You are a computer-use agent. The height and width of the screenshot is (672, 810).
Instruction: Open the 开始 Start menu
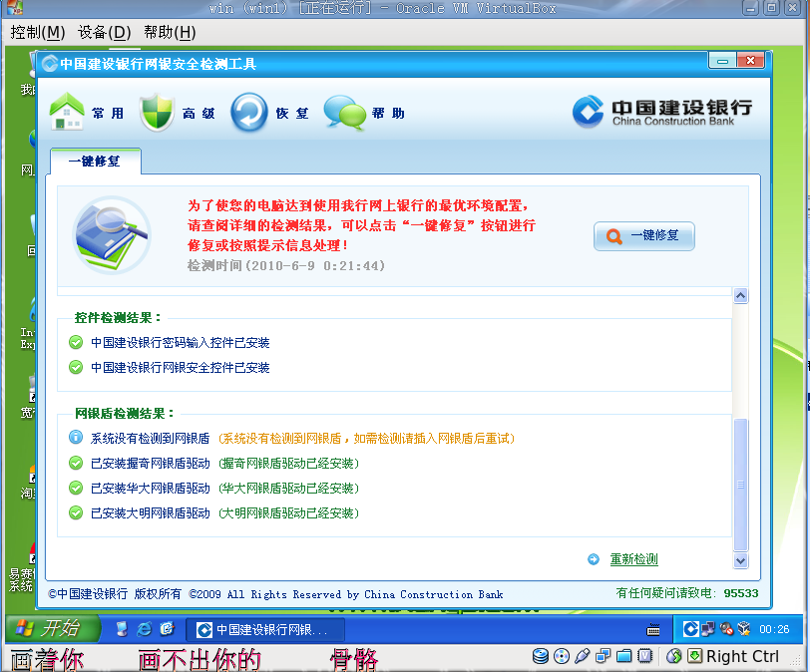[x=51, y=628]
